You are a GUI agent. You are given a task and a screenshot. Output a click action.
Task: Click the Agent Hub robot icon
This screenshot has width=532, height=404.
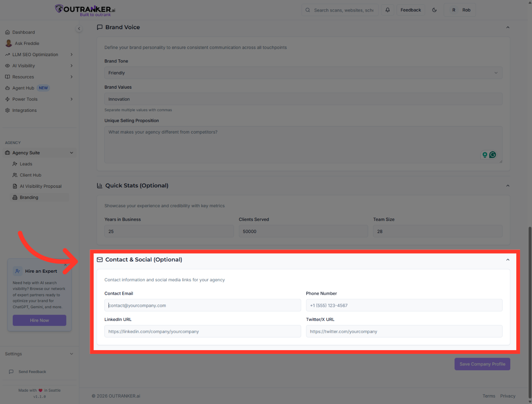click(x=7, y=88)
